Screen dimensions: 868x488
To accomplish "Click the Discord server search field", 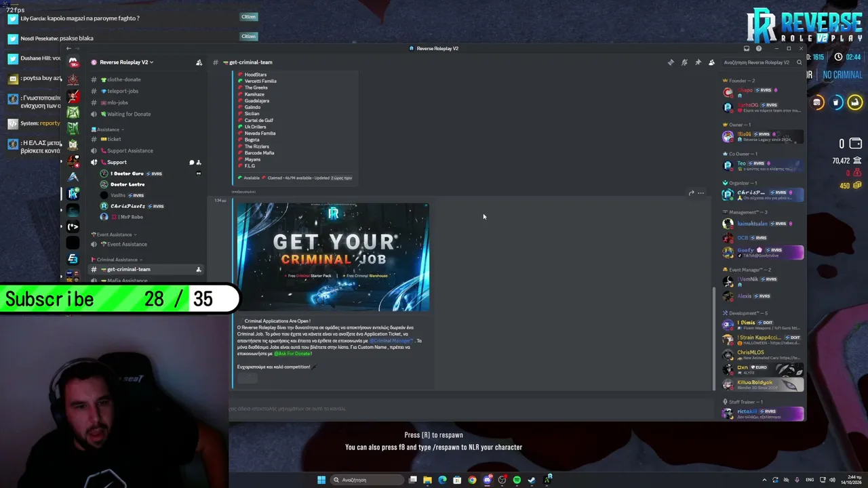I will [762, 62].
